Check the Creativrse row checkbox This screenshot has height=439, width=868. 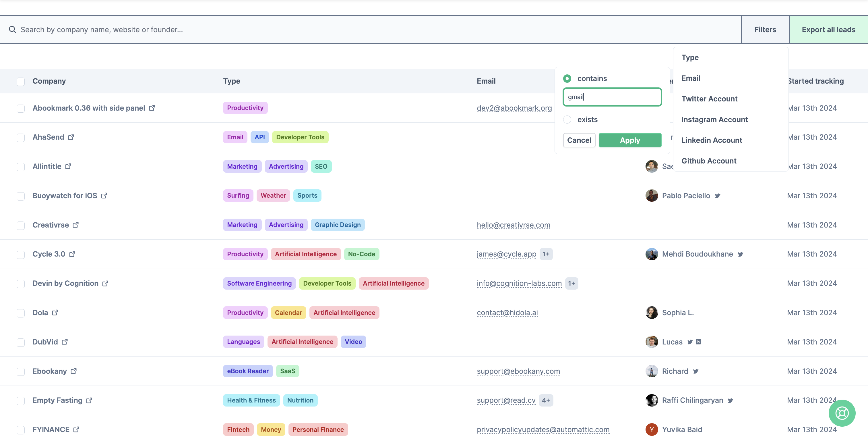pos(21,225)
